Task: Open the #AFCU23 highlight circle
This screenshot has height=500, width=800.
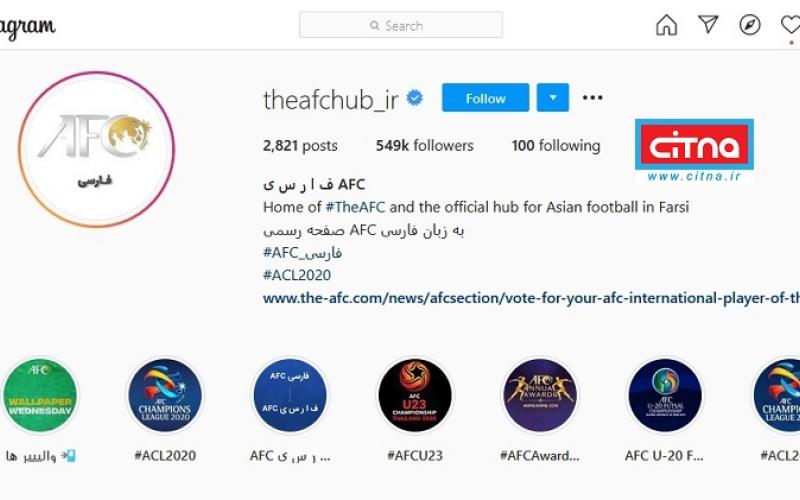Action: coord(415,395)
